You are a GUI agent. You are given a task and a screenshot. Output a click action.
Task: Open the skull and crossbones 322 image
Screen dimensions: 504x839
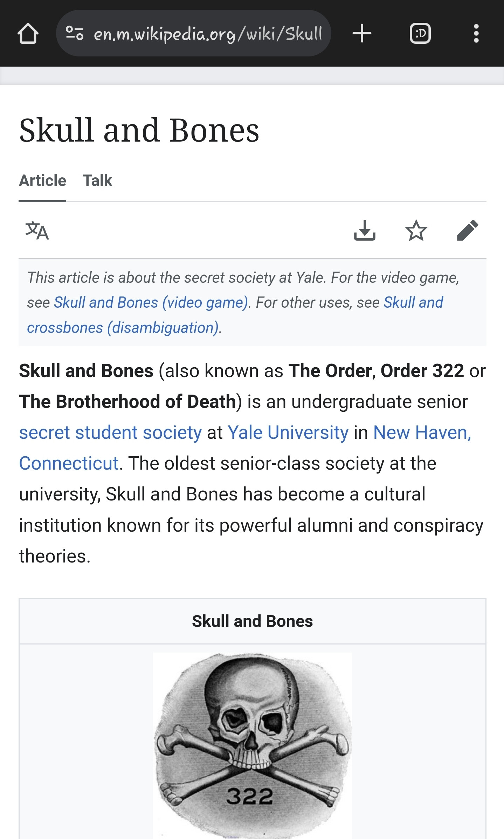pyautogui.click(x=252, y=743)
